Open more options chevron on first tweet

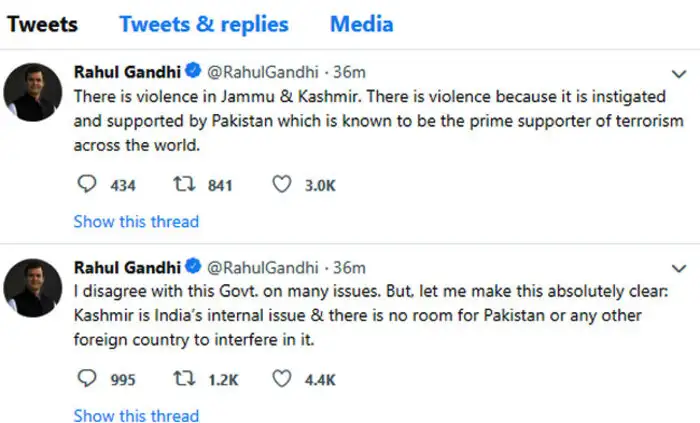pyautogui.click(x=681, y=73)
